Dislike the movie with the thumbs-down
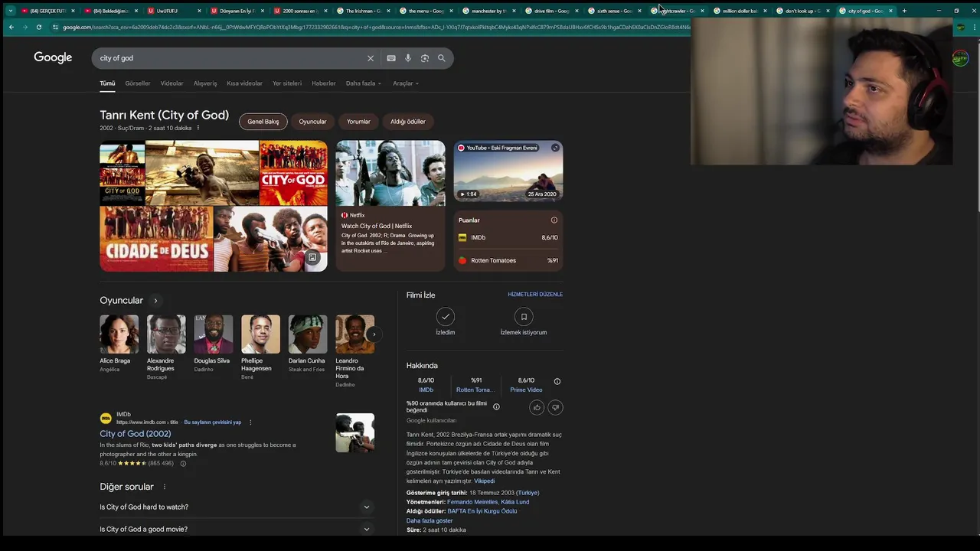 (556, 407)
